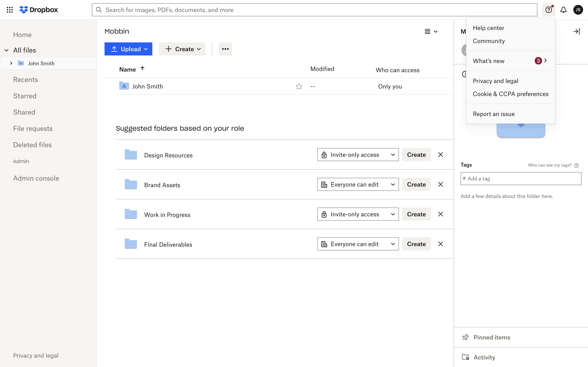Dismiss the Design Resources suggestion
The height and width of the screenshot is (367, 588).
[x=440, y=155]
